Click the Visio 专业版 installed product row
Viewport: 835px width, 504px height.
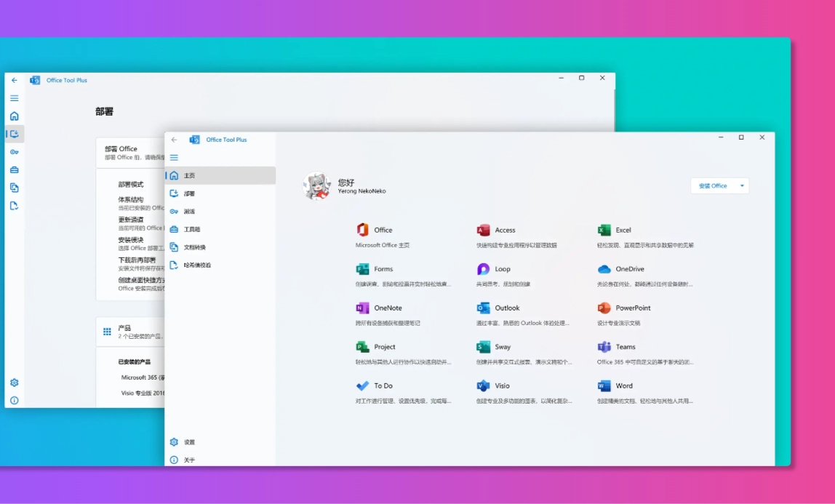pyautogui.click(x=142, y=393)
